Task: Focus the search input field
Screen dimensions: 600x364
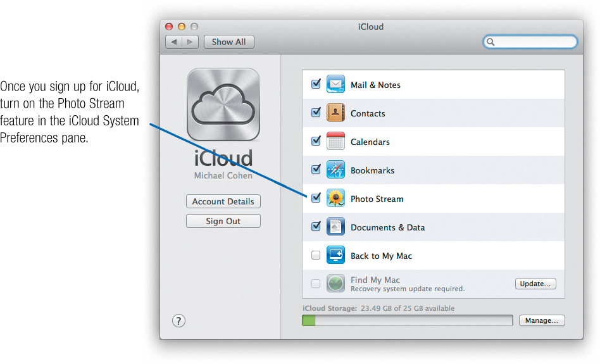Action: (530, 42)
